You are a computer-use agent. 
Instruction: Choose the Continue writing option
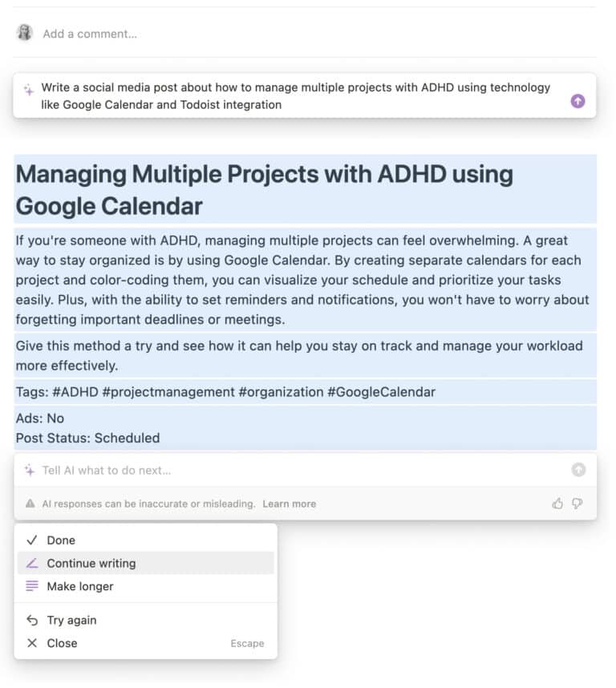[91, 563]
